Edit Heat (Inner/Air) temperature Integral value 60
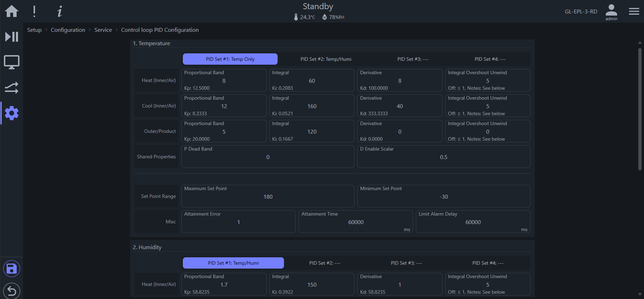Viewport: 644px width, 299px height. [312, 80]
